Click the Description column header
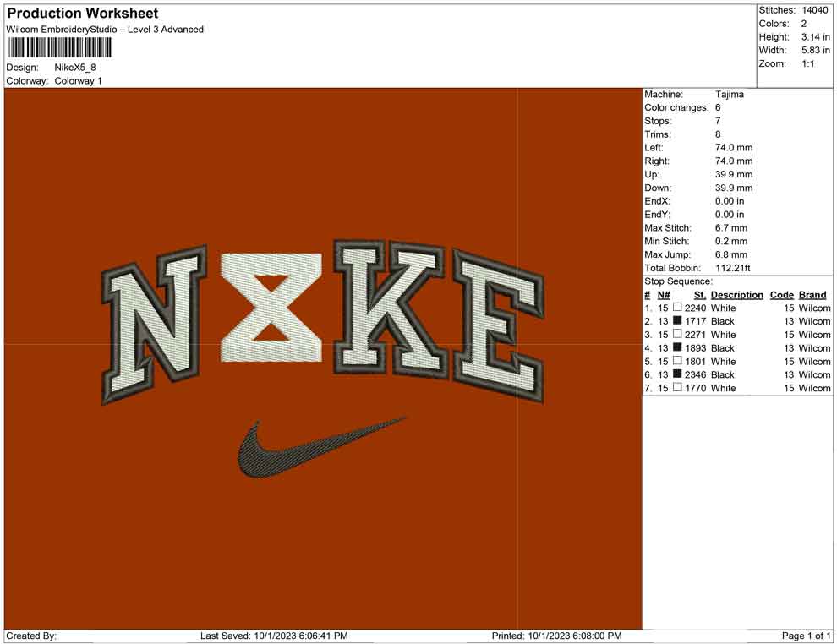Viewport: 837px width, 644px height. (736, 295)
